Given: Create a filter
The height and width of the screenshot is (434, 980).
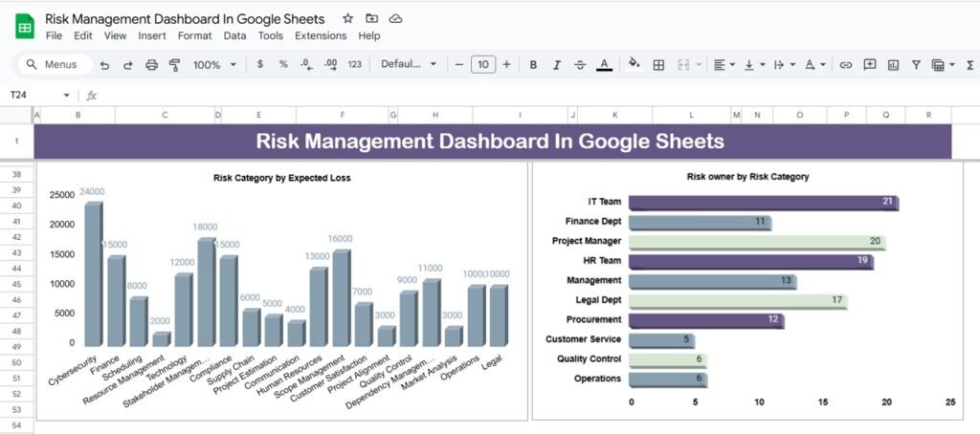Looking at the screenshot, I should click(x=916, y=64).
